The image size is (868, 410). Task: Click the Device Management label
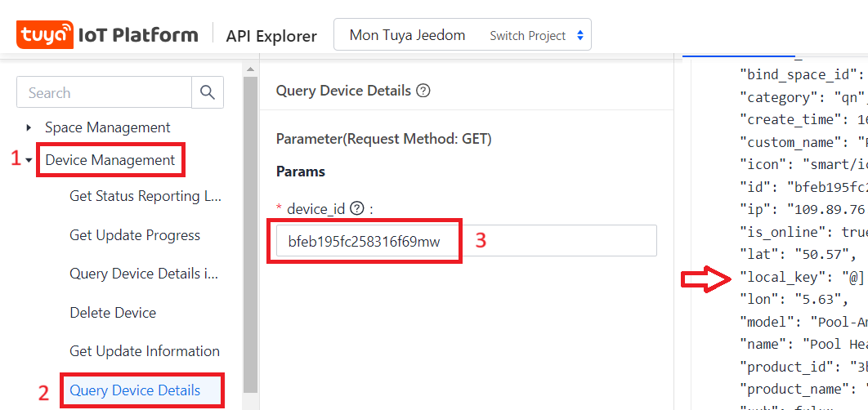click(x=110, y=160)
